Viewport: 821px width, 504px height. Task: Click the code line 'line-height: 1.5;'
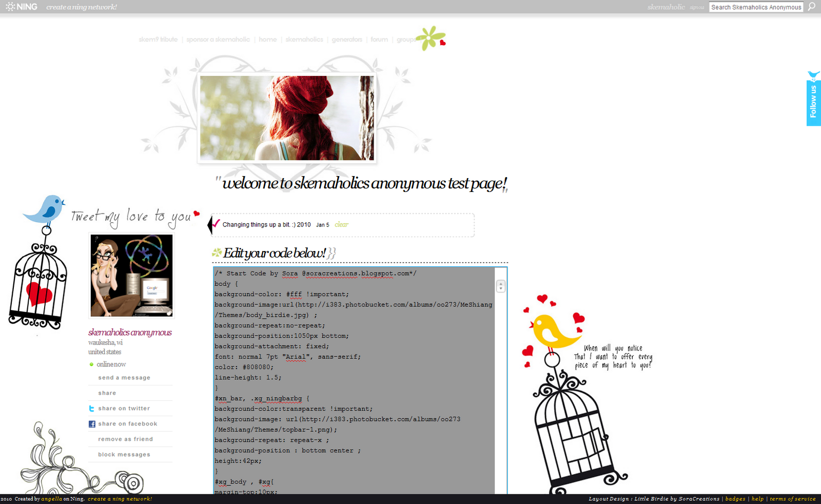[248, 378]
